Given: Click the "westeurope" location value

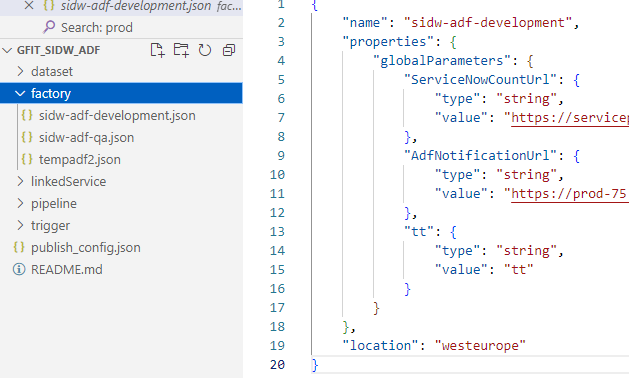Looking at the screenshot, I should coord(480,345).
